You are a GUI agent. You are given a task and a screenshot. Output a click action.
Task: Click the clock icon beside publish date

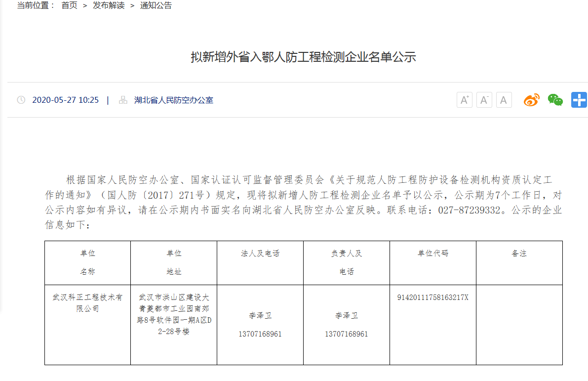[21, 100]
